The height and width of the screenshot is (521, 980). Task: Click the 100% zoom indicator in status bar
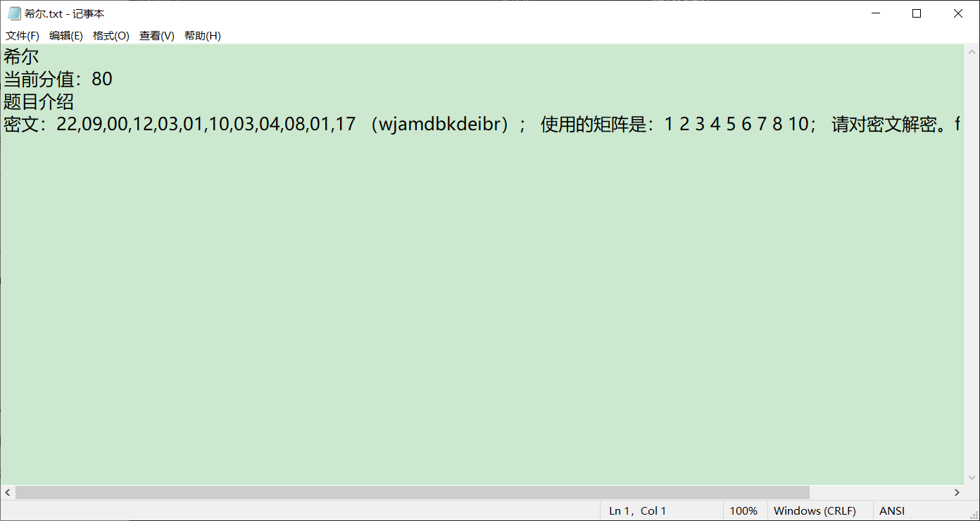[x=743, y=510]
